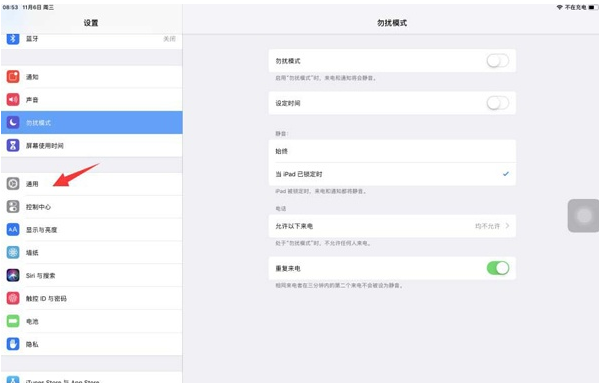Open the 声音 settings row

(92, 100)
